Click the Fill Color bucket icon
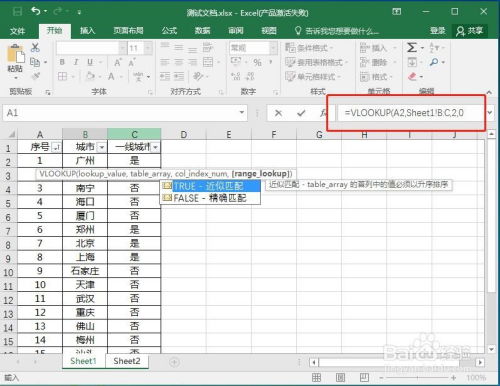Image resolution: width=500 pixels, height=386 pixels. coord(90,77)
